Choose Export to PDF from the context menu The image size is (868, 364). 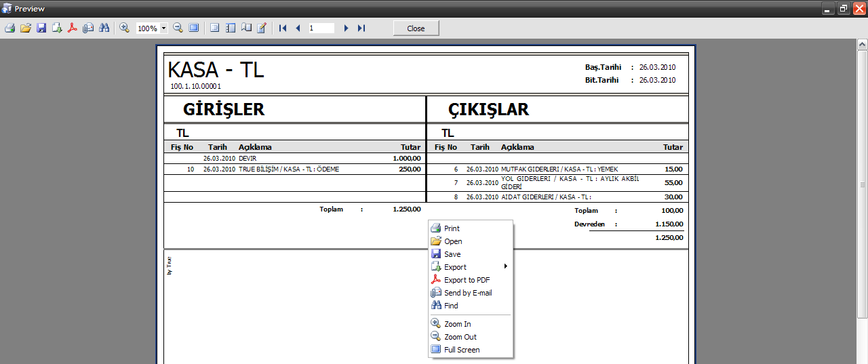pos(467,280)
